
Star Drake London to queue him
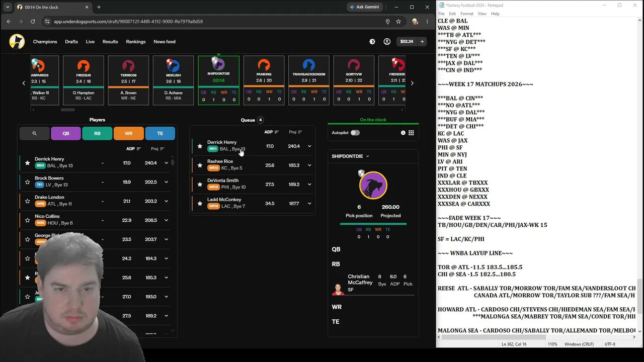27,201
